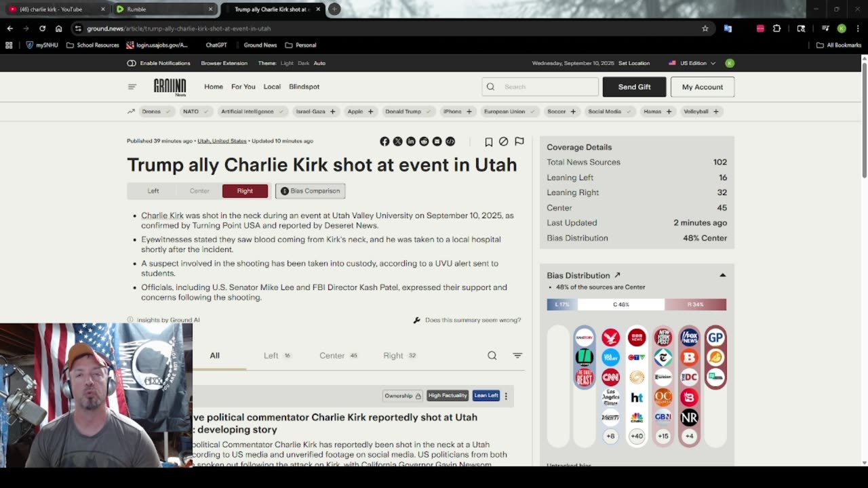This screenshot has height=488, width=868.
Task: Open For You page
Action: click(x=243, y=87)
